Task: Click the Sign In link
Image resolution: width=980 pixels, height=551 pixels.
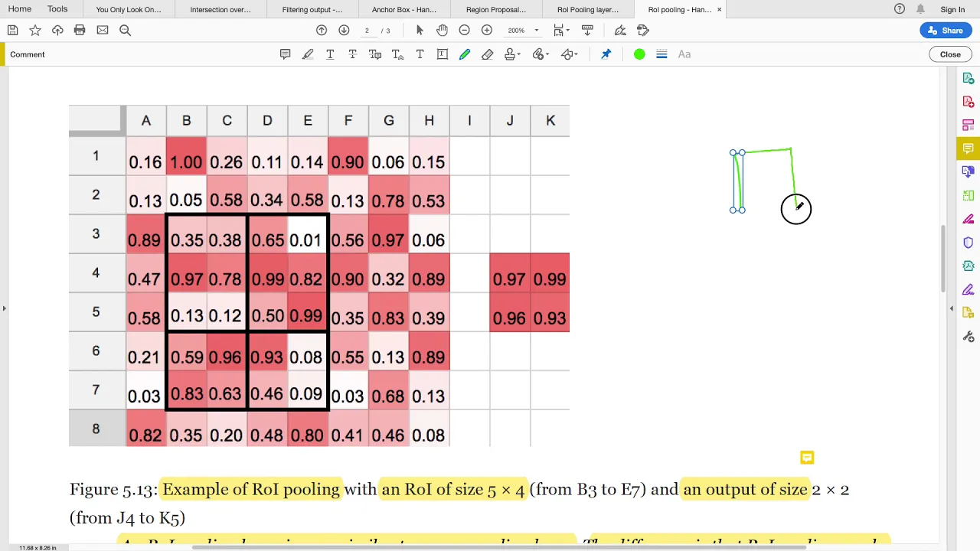Action: pos(952,9)
